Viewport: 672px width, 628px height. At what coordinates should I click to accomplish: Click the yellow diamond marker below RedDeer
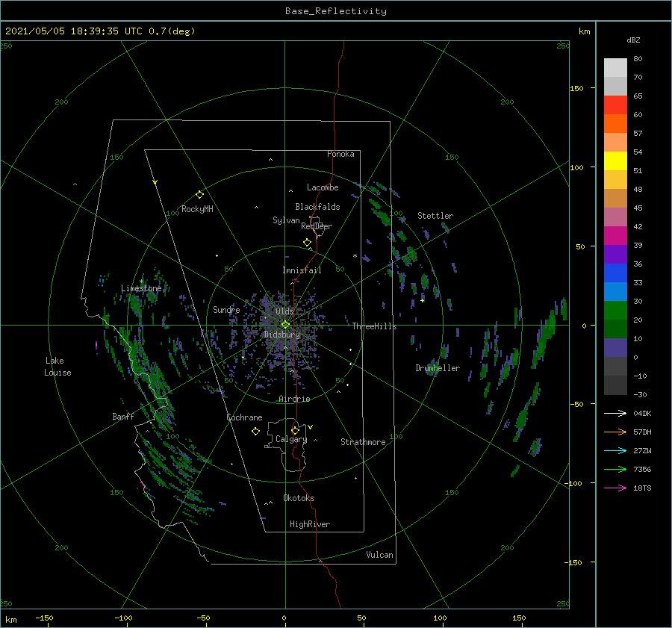click(308, 243)
